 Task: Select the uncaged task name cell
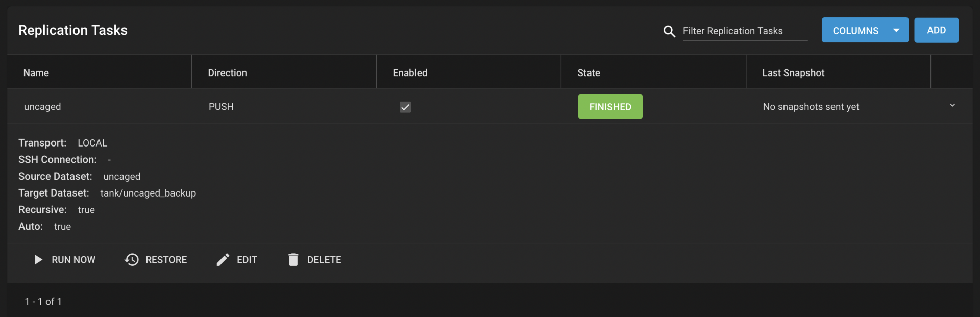click(42, 107)
